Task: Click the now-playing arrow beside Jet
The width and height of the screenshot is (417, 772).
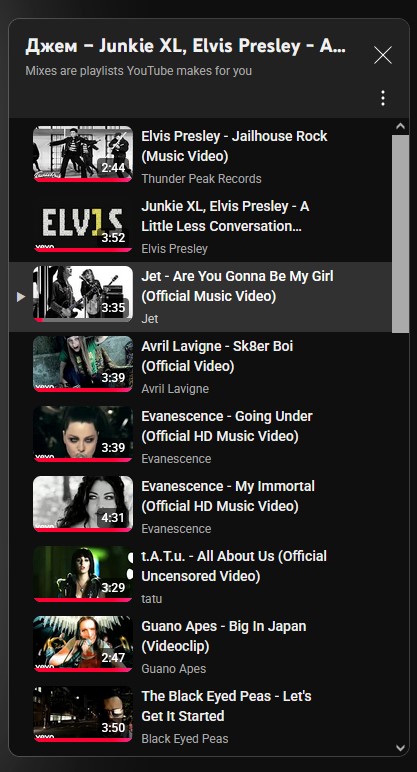Action: (21, 297)
